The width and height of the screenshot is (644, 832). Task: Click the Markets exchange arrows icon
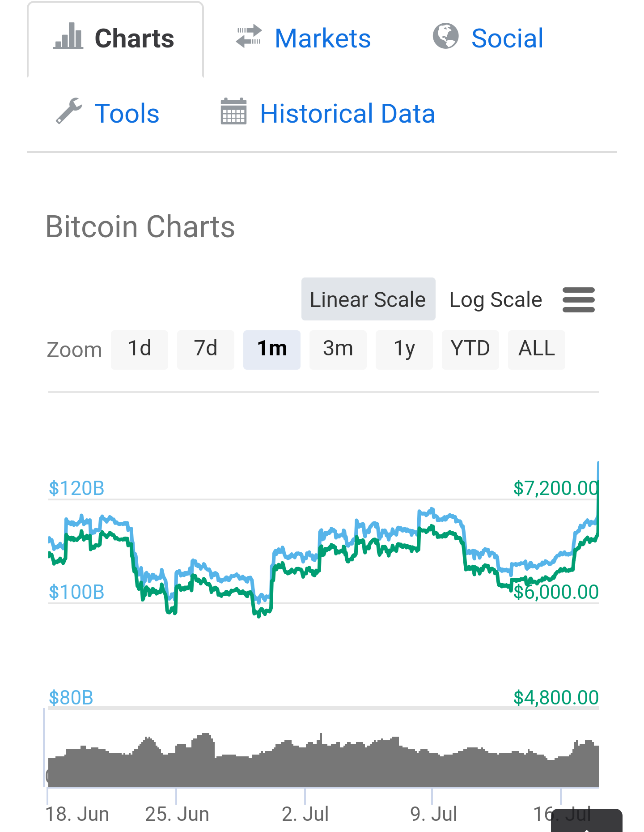249,36
